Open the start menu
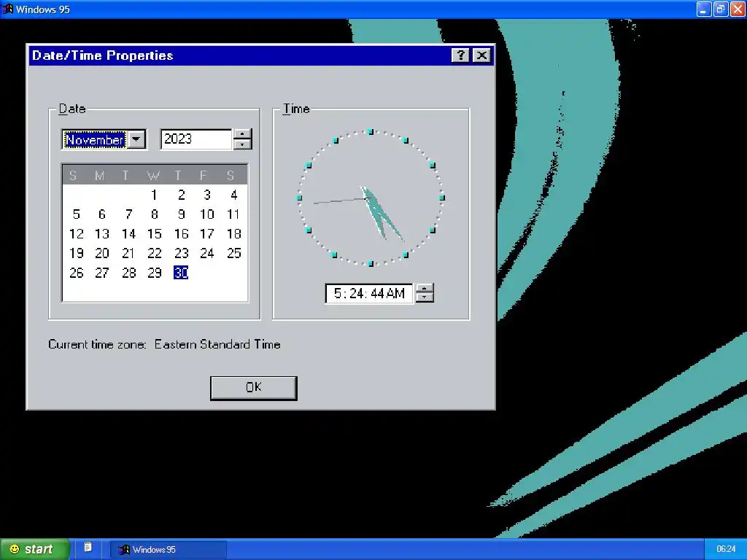 (34, 549)
